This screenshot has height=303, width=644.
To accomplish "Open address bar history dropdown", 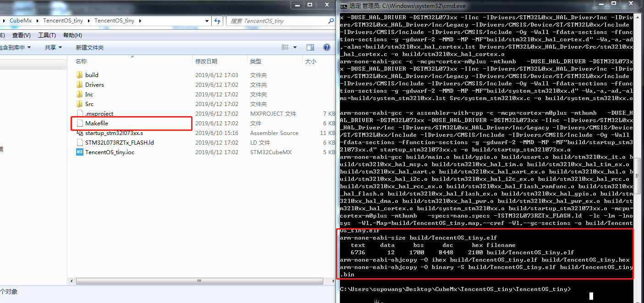I will click(208, 21).
